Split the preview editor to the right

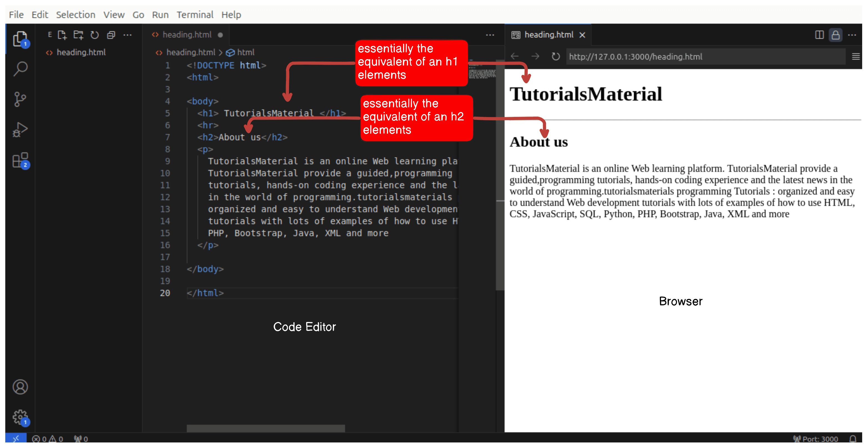pos(819,35)
